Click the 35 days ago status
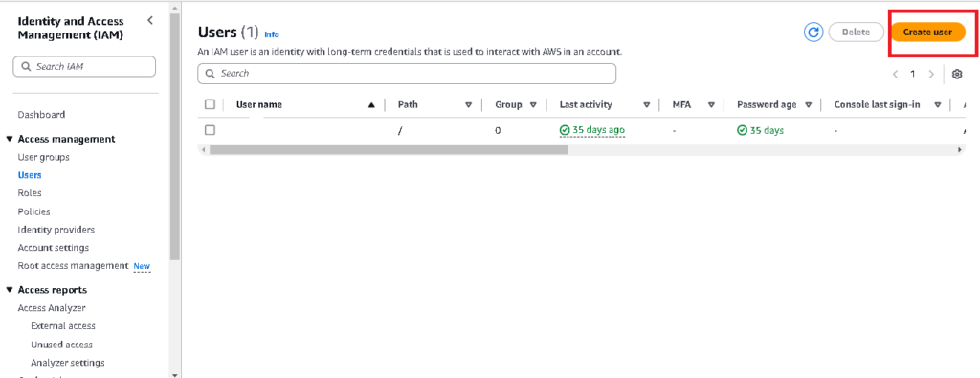The image size is (980, 378). [x=591, y=130]
